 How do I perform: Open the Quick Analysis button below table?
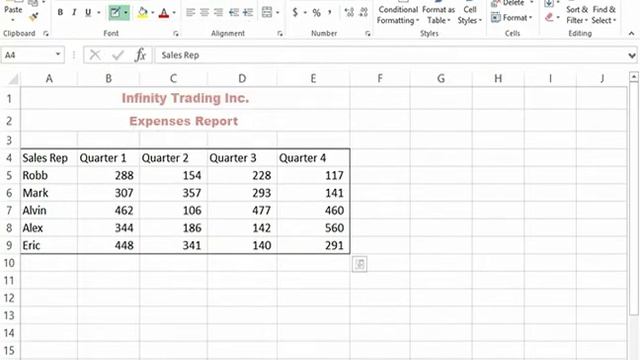coord(360,264)
